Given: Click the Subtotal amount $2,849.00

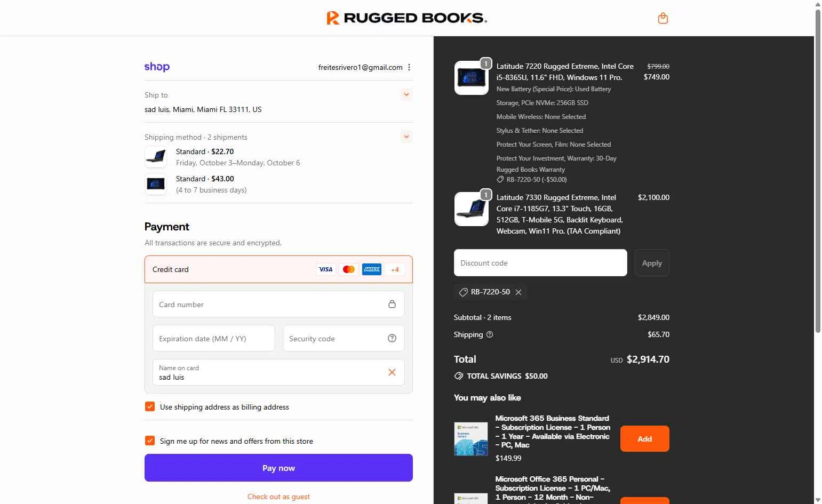Looking at the screenshot, I should click(653, 317).
